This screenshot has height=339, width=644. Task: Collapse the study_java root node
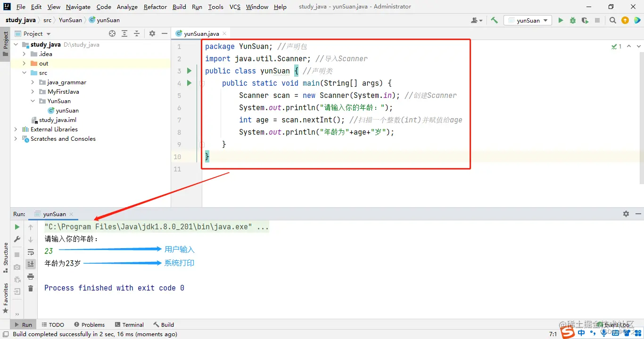(x=16, y=45)
